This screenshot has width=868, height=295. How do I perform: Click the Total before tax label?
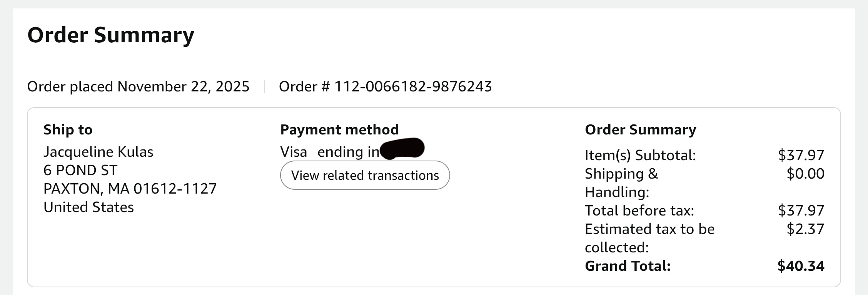pyautogui.click(x=639, y=210)
